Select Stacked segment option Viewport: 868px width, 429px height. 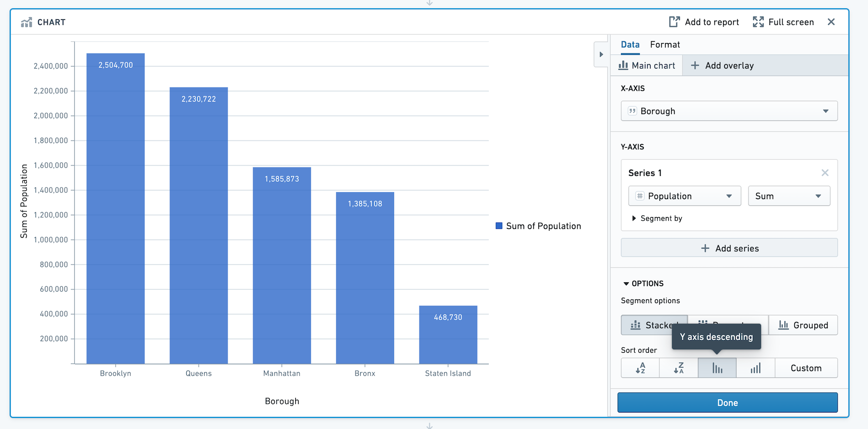coord(654,325)
